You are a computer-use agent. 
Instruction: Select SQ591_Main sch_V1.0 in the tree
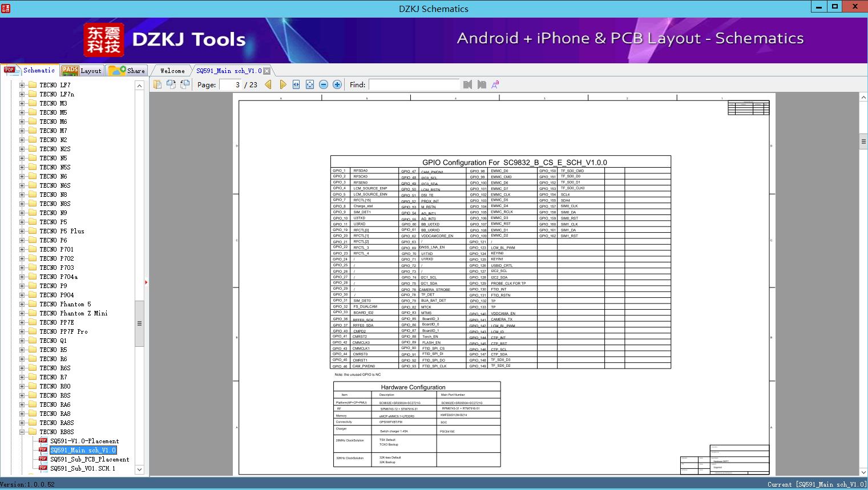pyautogui.click(x=83, y=450)
